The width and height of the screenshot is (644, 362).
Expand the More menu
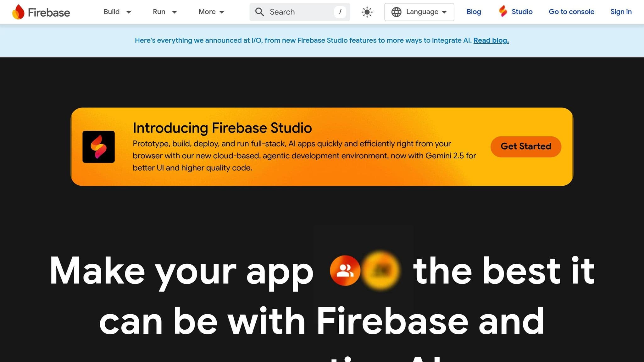211,12
